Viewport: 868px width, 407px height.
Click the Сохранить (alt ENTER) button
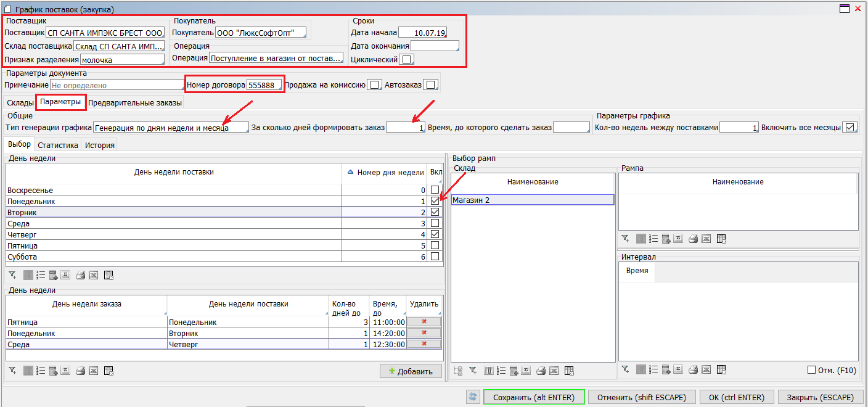(534, 397)
